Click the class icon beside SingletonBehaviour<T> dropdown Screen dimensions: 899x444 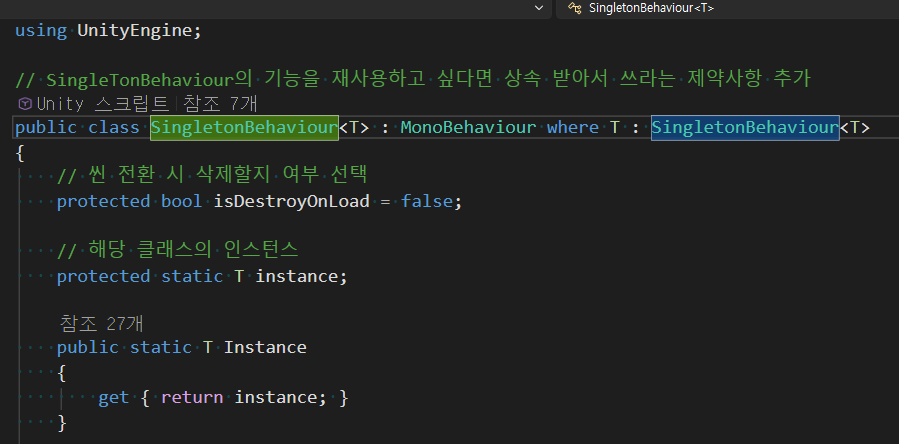coord(574,8)
